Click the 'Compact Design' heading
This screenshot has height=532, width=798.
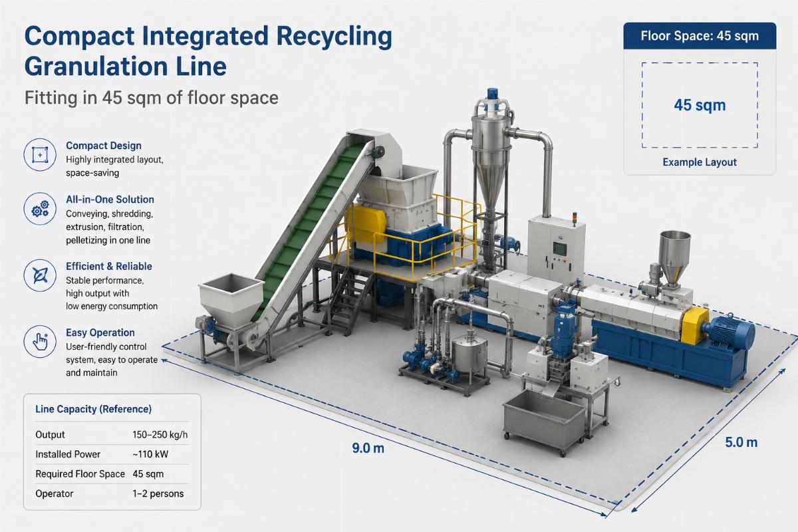click(x=104, y=146)
